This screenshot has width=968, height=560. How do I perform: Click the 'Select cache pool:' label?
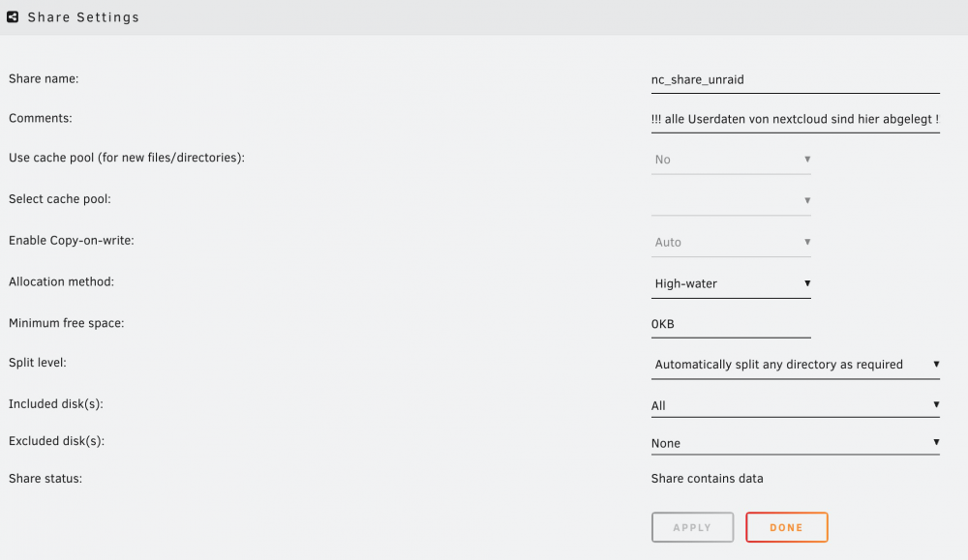60,199
